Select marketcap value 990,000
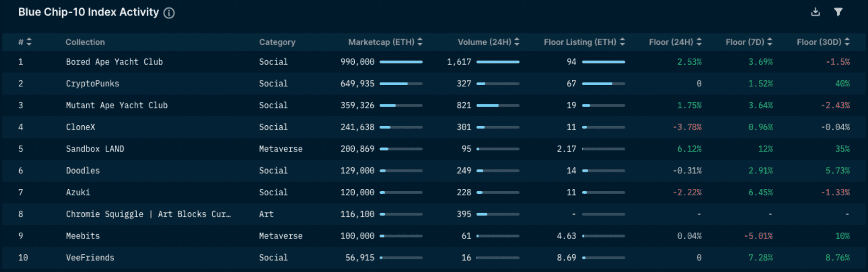 pos(358,62)
